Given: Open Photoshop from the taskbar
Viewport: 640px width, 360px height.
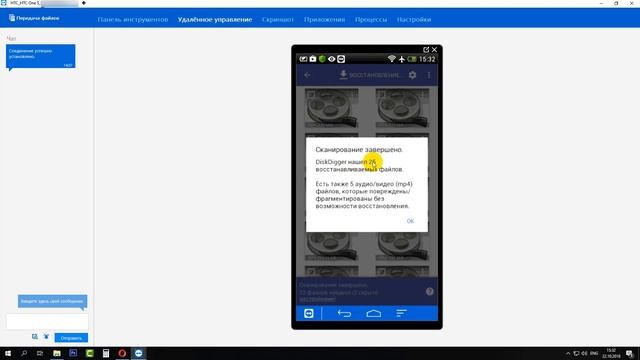Looking at the screenshot, I should point(73,353).
